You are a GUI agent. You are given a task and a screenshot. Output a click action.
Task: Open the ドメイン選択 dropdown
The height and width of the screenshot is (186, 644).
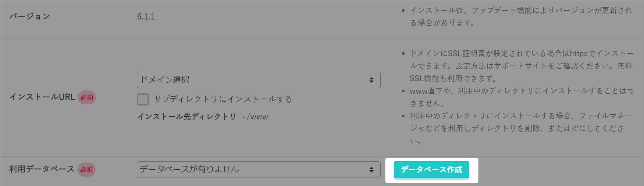click(x=259, y=80)
